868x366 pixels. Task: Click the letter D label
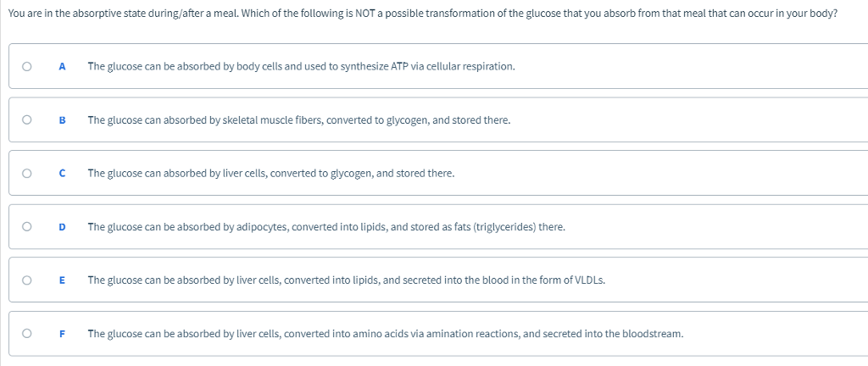(62, 227)
